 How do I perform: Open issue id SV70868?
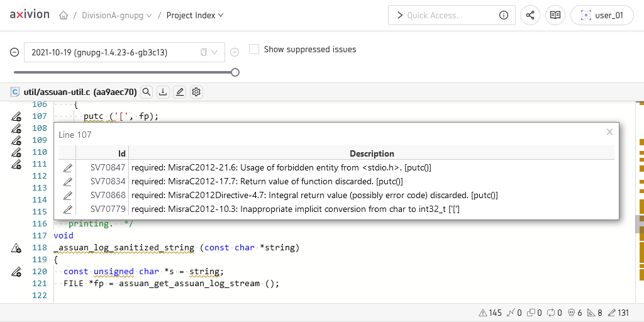[x=108, y=196]
